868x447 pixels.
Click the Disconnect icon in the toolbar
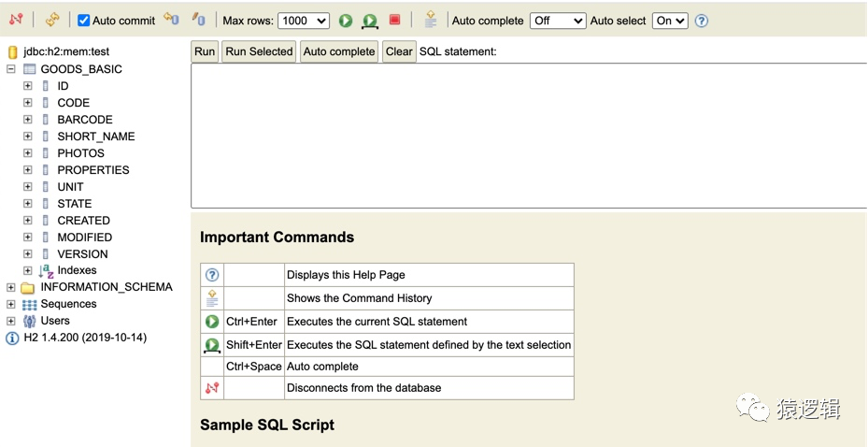click(x=16, y=20)
